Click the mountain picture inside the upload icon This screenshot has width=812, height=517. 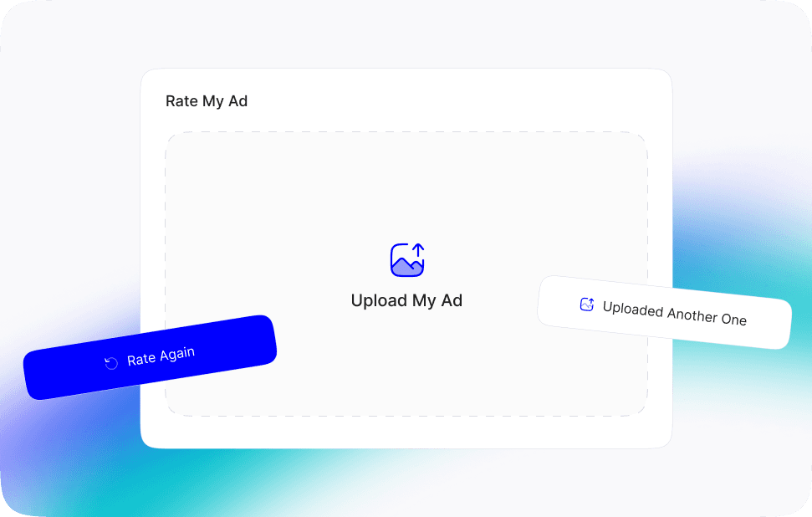(405, 266)
